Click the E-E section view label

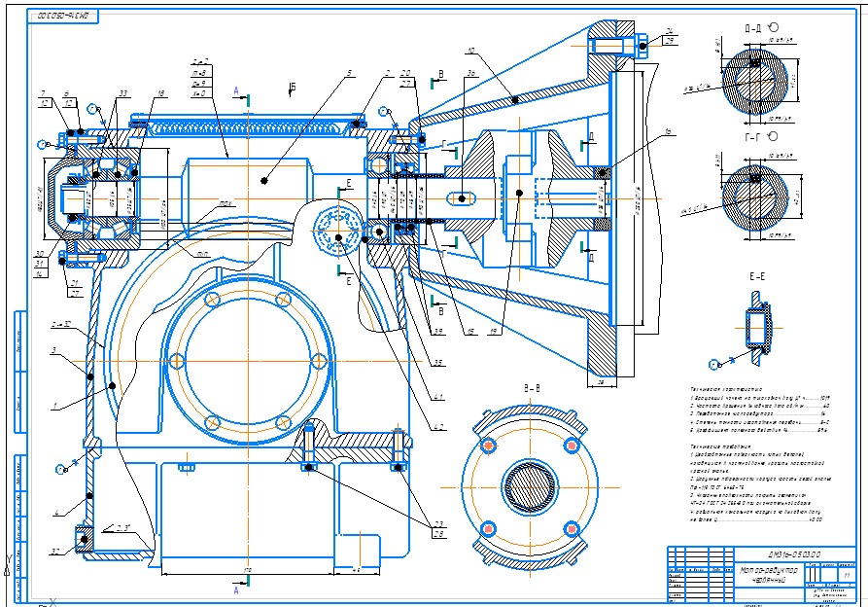[x=757, y=276]
